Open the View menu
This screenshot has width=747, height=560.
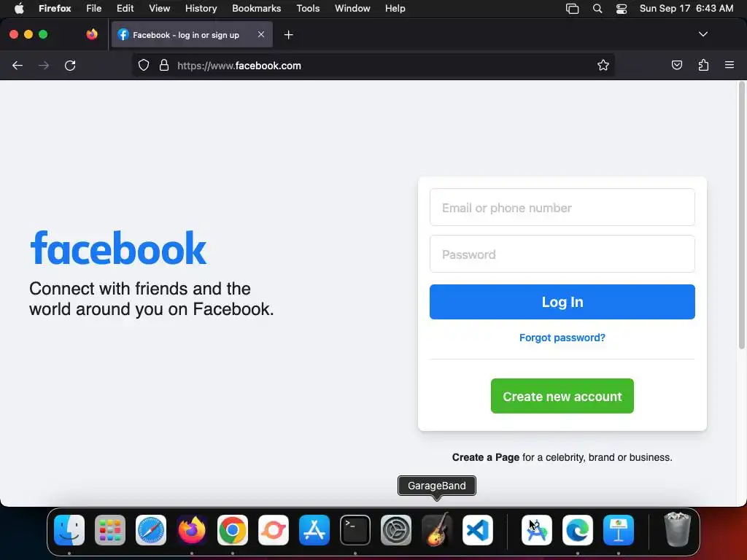point(159,9)
